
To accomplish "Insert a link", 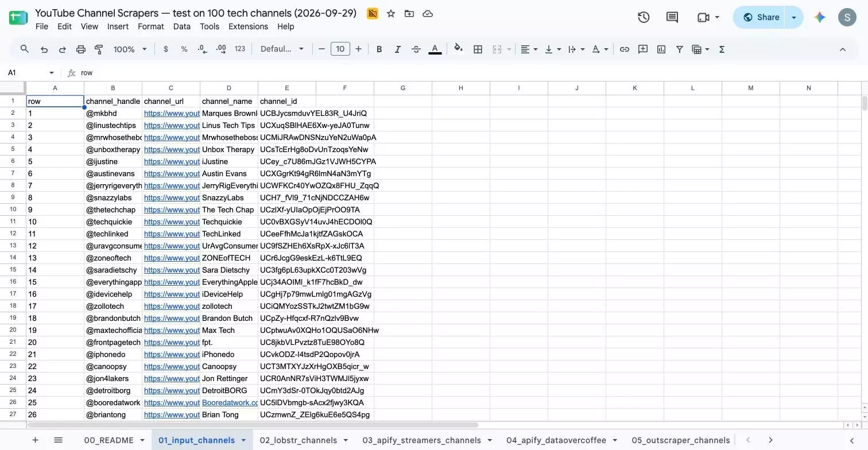I will pyautogui.click(x=625, y=49).
